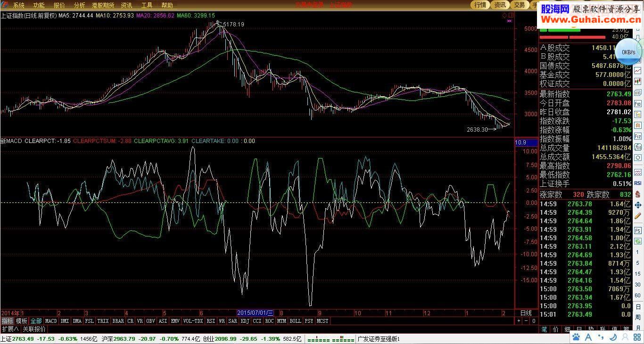Select the MCST indicator tab
Image resolution: width=644 pixels, height=344 pixels.
click(x=322, y=321)
